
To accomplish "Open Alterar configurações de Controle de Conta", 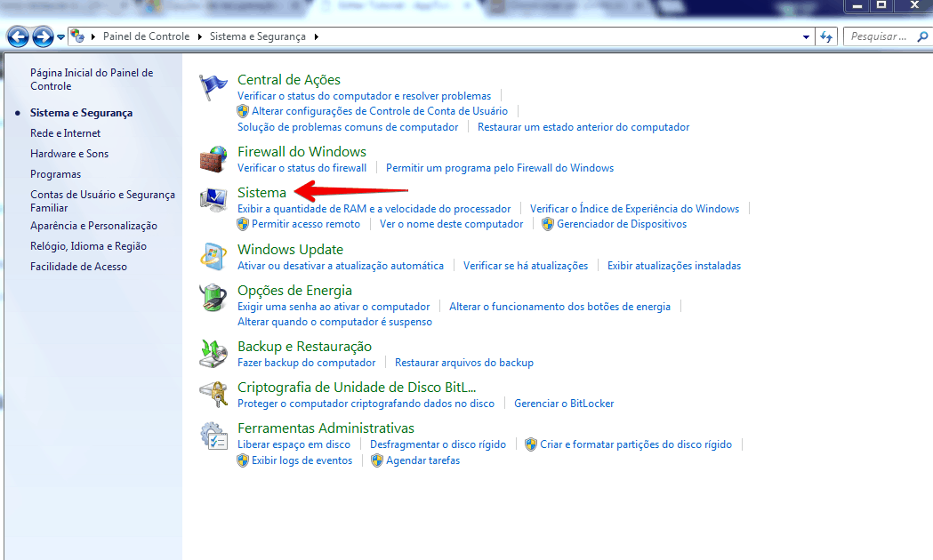I will 380,111.
